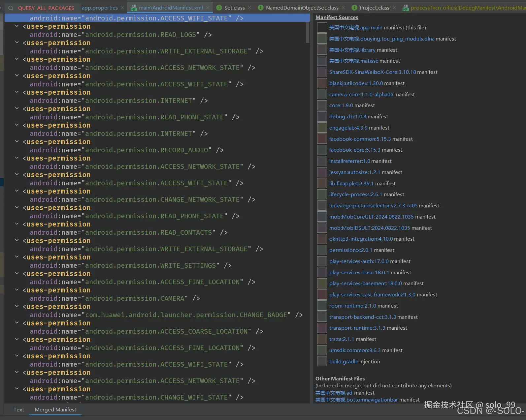526x420 pixels.
Task: Open facebook-common:5.15.3 manifest link
Action: point(360,139)
